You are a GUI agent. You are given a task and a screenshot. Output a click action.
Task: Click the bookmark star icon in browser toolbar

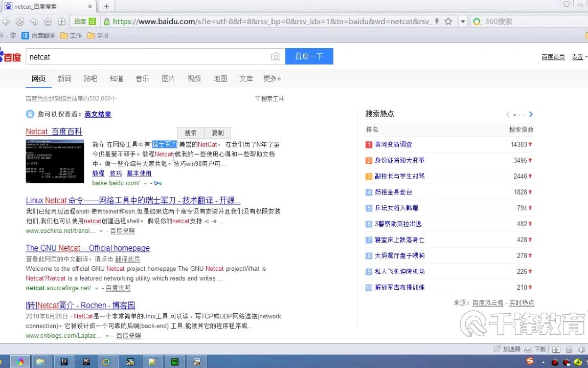pos(47,21)
